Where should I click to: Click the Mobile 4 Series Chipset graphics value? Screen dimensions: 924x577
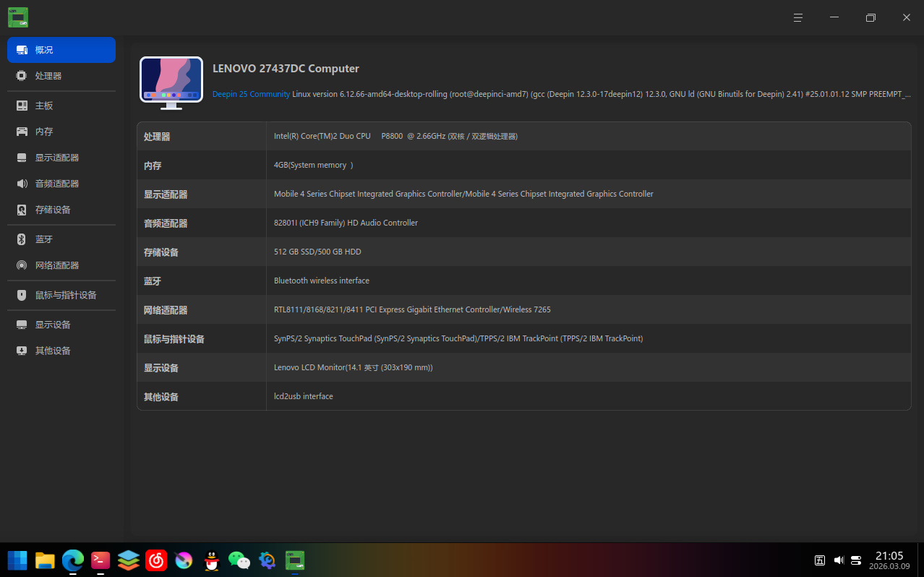coord(463,194)
